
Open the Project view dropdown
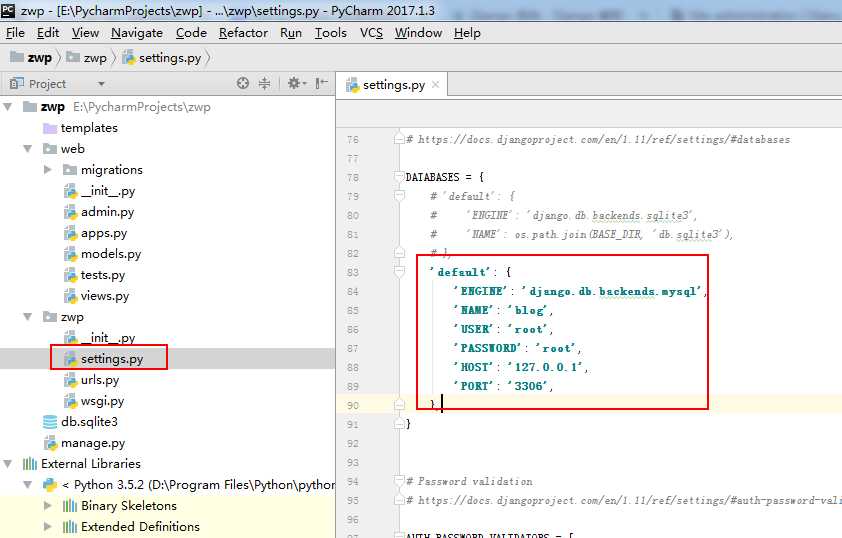tap(101, 84)
